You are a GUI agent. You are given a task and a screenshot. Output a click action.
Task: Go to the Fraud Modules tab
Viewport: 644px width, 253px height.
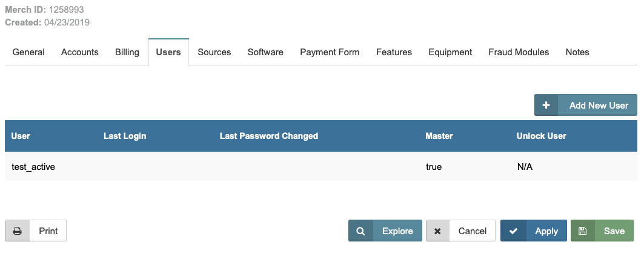tap(519, 52)
